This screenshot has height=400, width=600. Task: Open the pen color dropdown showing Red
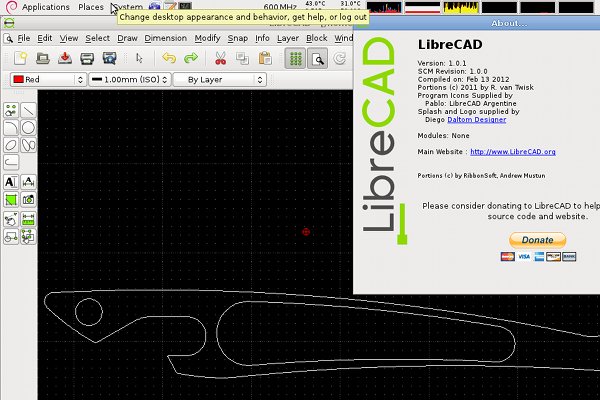[x=48, y=80]
